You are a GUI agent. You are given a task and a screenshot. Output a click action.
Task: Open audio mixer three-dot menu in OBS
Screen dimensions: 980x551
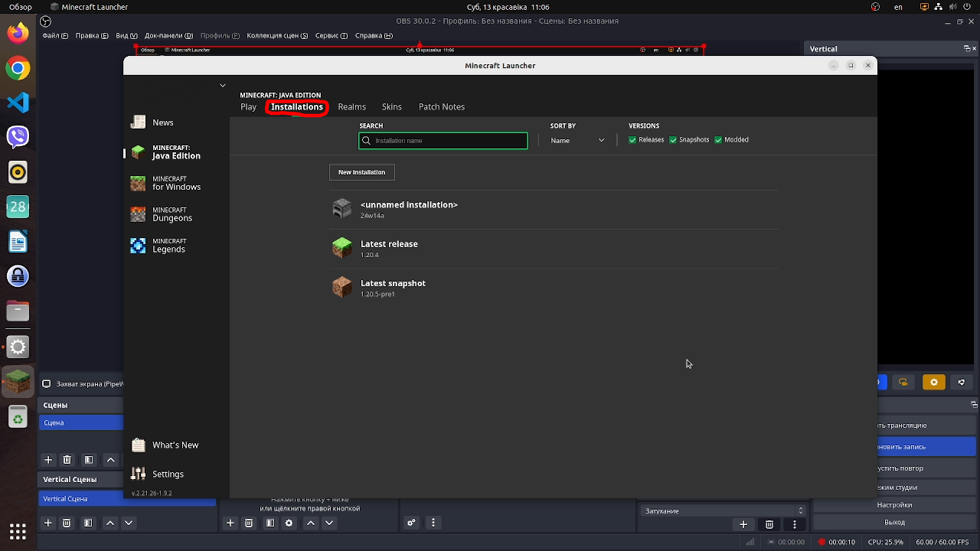tap(435, 523)
